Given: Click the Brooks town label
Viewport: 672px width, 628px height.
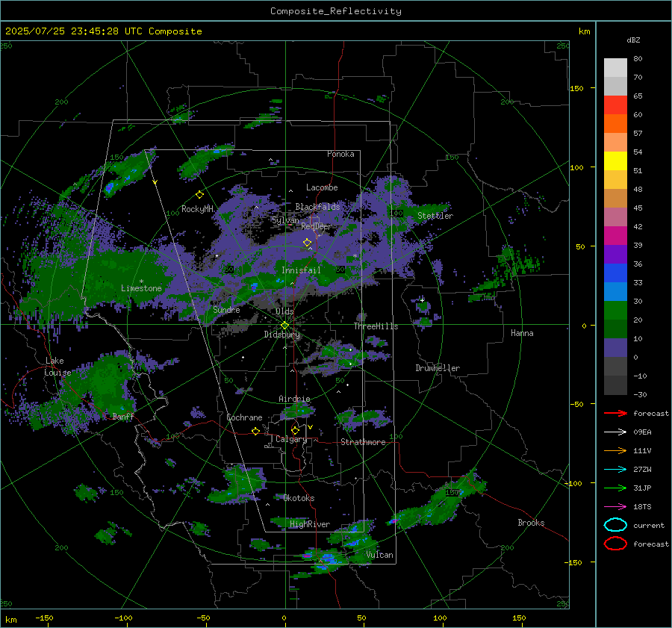Looking at the screenshot, I should (531, 523).
